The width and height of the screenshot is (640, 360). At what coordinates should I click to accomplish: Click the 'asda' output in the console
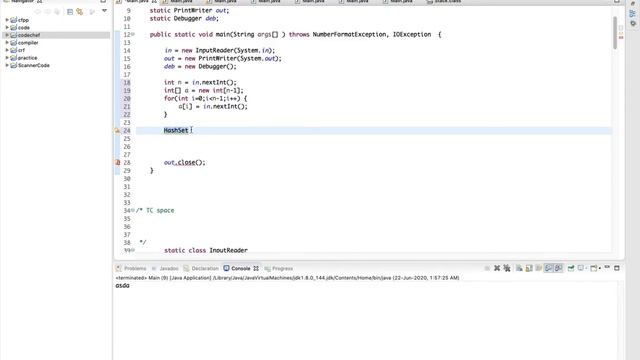tap(122, 285)
